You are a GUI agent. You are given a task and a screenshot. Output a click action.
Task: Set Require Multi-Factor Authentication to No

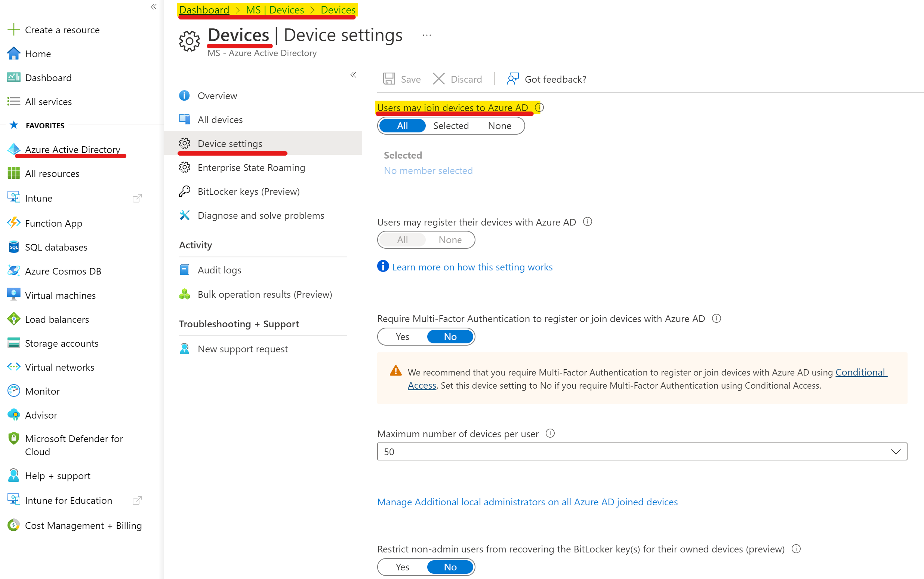[x=450, y=337]
